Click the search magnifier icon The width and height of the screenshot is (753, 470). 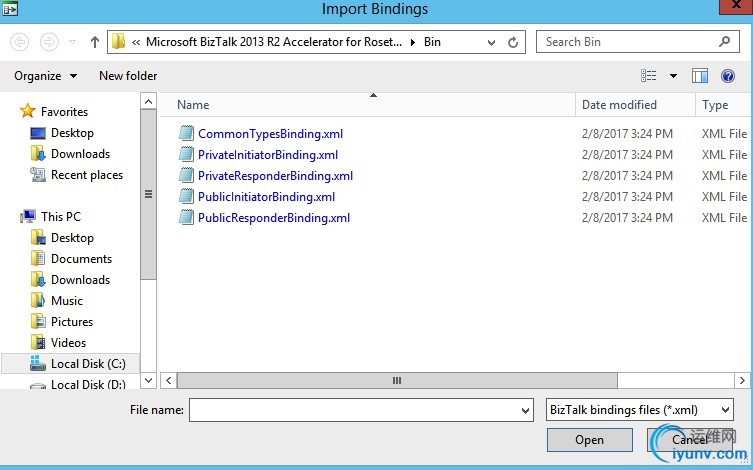point(725,42)
